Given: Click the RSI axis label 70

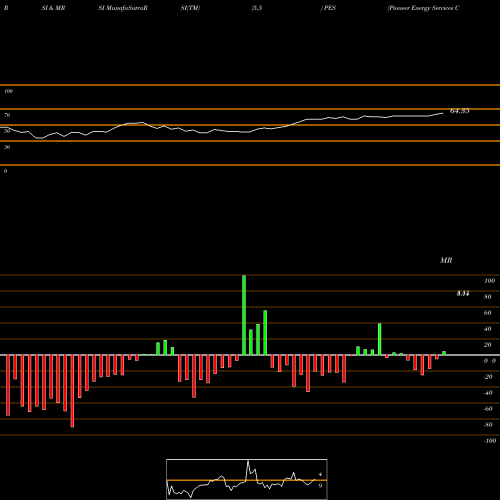Looking at the screenshot, I should (x=7, y=115).
